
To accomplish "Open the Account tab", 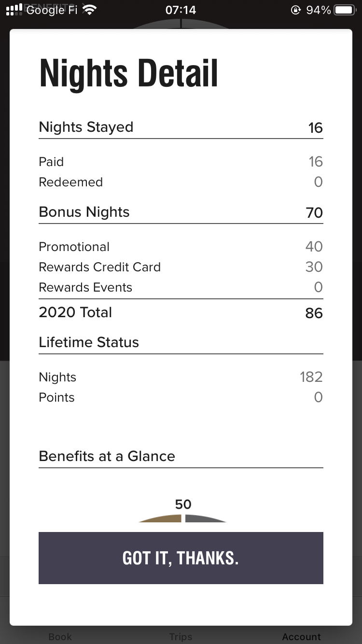I will point(302,637).
